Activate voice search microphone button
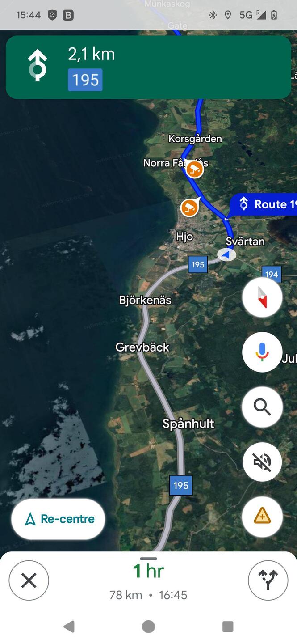The width and height of the screenshot is (297, 644). coord(262,352)
